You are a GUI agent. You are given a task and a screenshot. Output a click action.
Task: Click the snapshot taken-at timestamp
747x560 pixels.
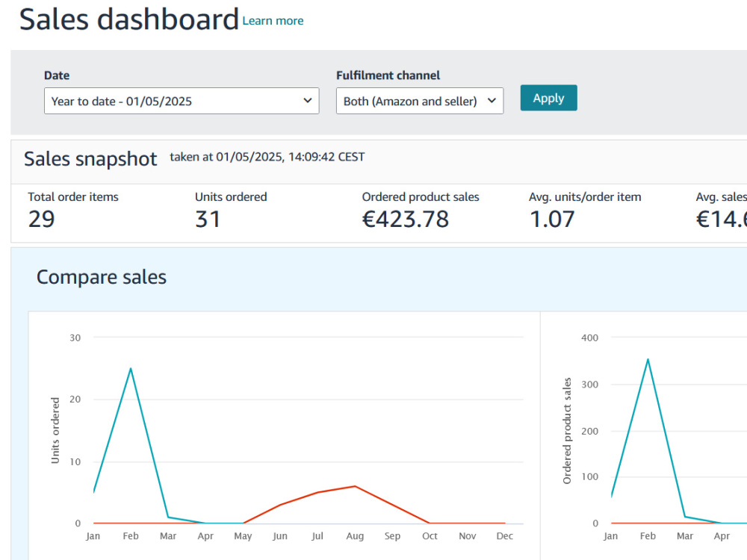tap(267, 157)
